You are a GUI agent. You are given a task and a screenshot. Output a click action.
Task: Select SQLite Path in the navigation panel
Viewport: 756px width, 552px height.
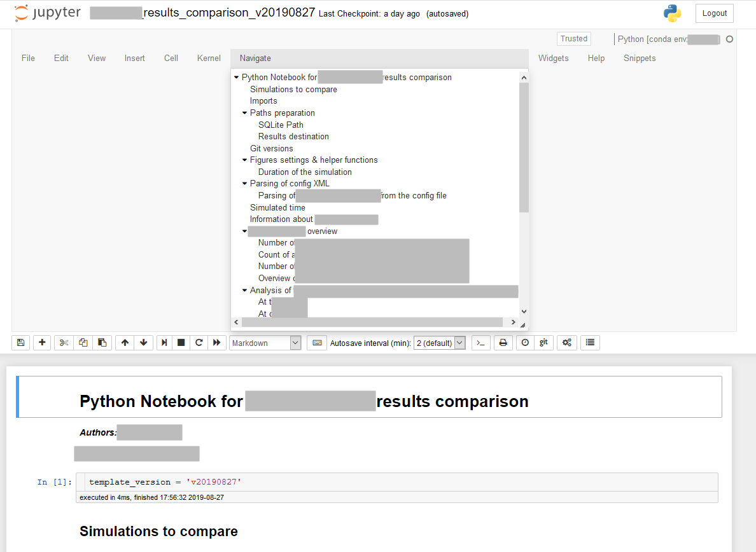(281, 125)
